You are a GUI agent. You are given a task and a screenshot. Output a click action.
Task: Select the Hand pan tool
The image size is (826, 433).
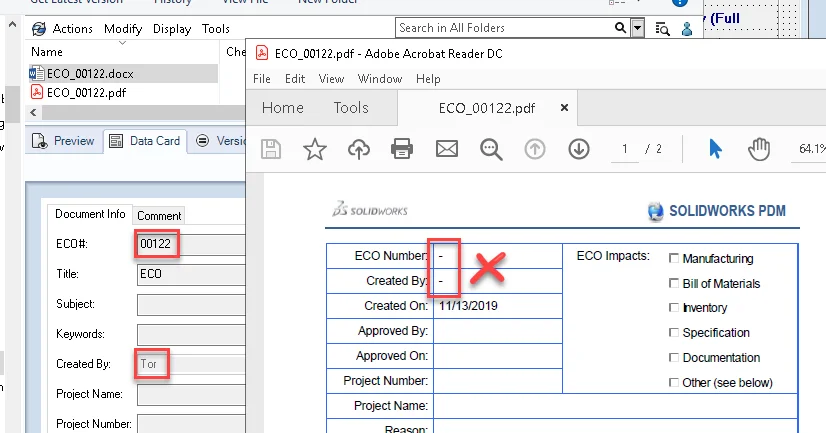[x=759, y=149]
